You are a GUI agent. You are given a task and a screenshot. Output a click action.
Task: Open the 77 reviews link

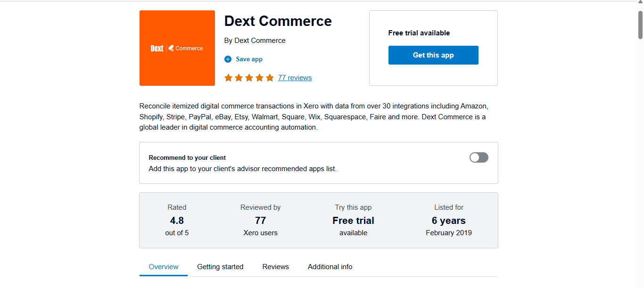click(x=295, y=77)
